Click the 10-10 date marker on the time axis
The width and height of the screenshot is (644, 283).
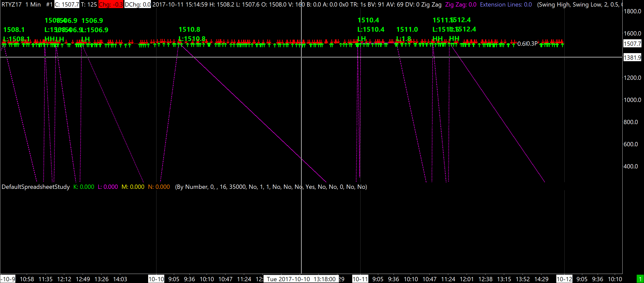pos(156,279)
